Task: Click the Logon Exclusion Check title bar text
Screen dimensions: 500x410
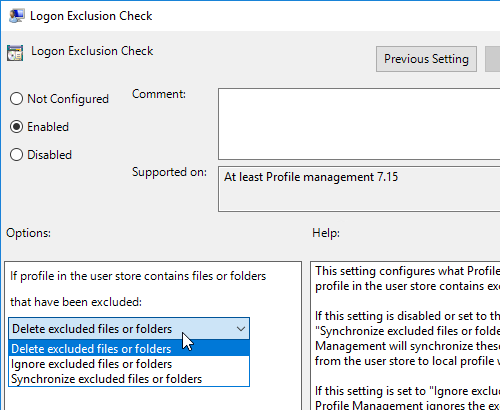Action: 91,16
